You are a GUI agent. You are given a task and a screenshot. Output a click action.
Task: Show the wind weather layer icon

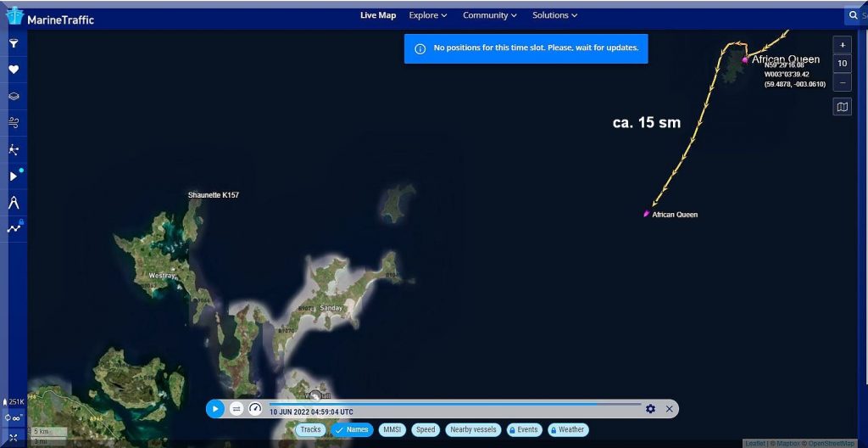14,123
